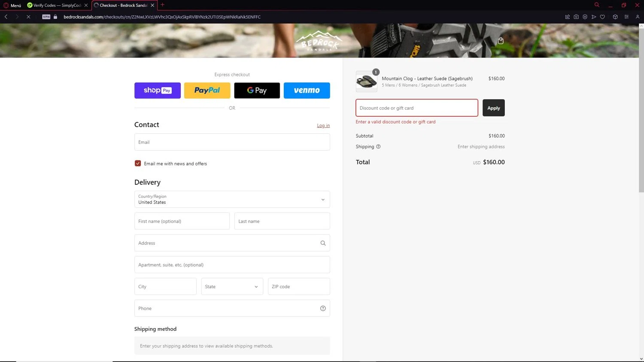Click the Bedrock Sandals logo
This screenshot has width=644, height=362.
pyautogui.click(x=319, y=41)
